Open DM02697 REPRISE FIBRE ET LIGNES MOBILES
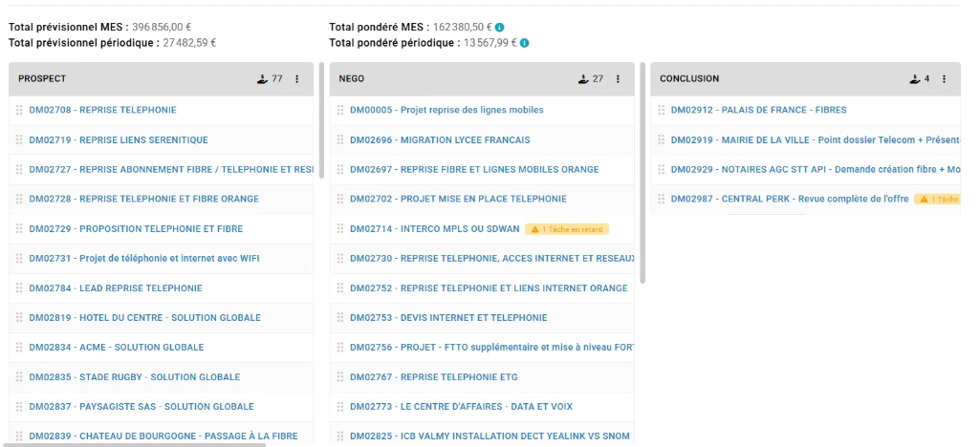 tap(474, 169)
